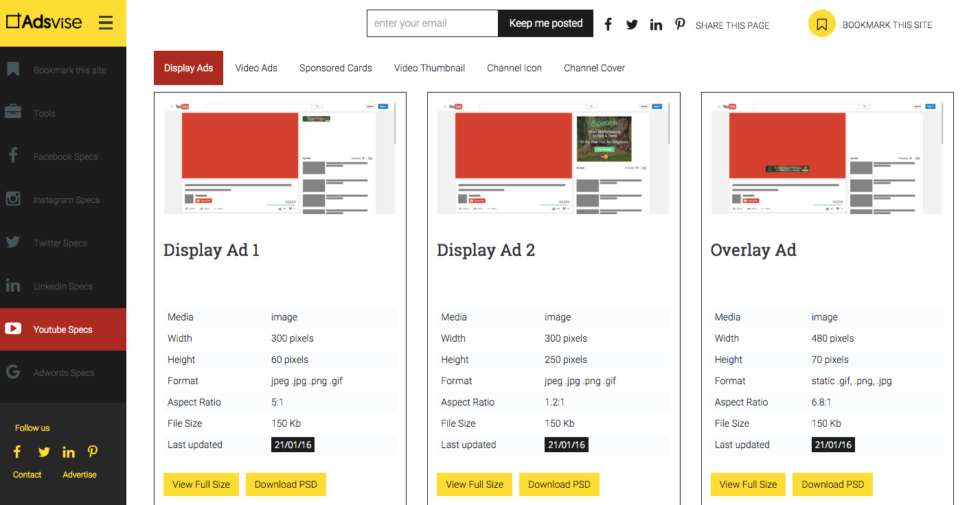Open the hamburger menu beside Adsvise logo
The height and width of the screenshot is (505, 980).
click(106, 23)
